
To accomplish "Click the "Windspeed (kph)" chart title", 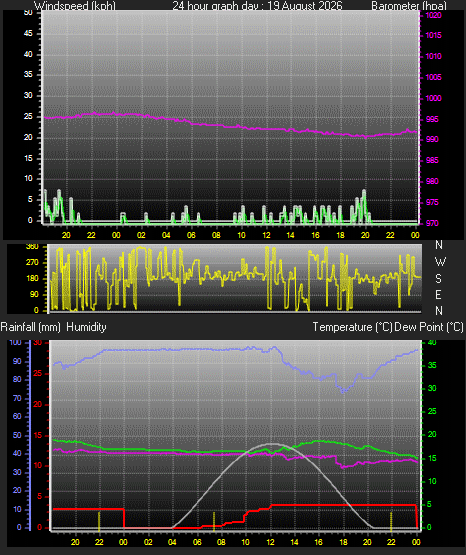I will [x=75, y=6].
